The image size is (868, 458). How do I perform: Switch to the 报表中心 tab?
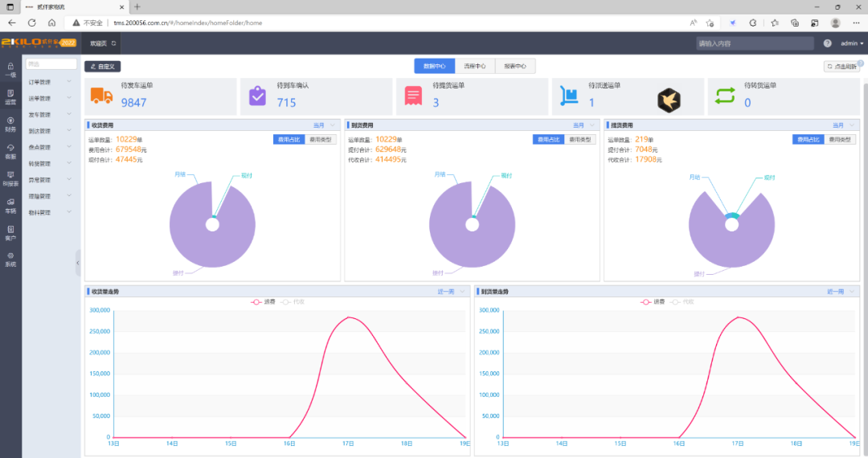515,67
